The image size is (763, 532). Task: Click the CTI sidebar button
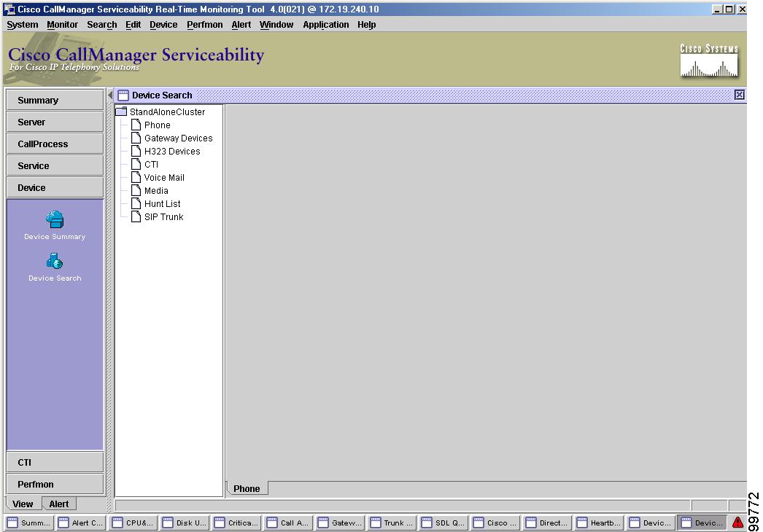coord(55,463)
